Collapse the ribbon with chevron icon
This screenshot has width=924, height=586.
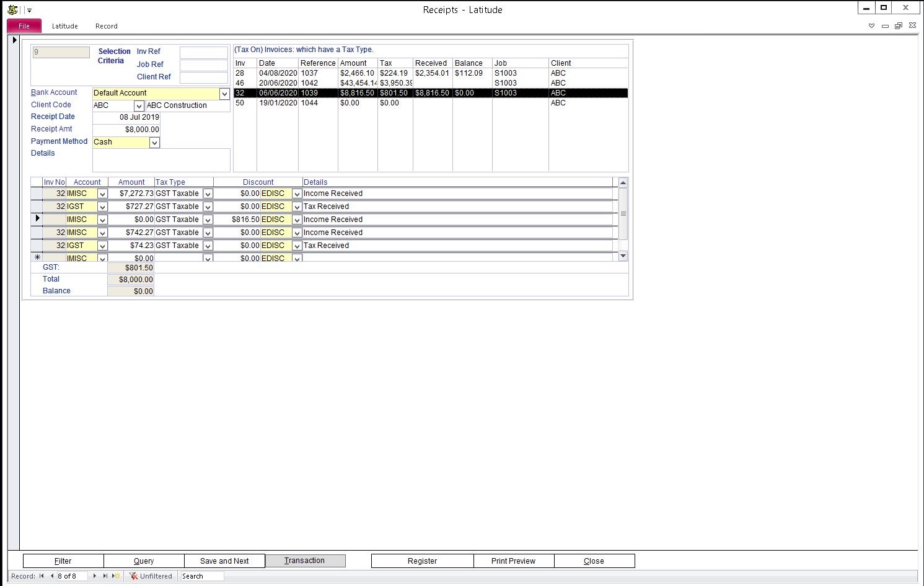(x=871, y=26)
